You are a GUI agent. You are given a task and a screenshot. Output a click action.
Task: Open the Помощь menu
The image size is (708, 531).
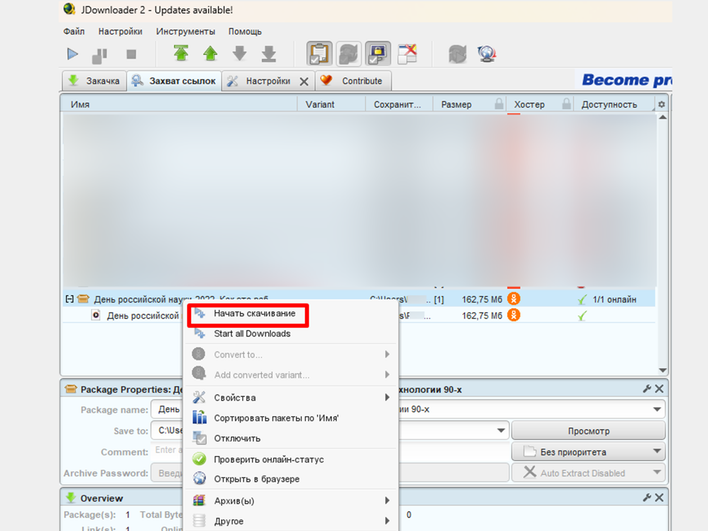click(245, 31)
